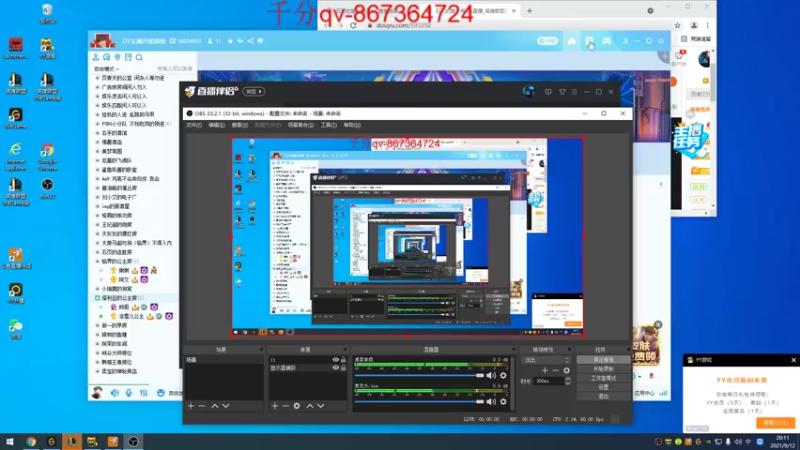The height and width of the screenshot is (450, 800).
Task: Expand the channel row starting with PUBG
Action: point(97,123)
